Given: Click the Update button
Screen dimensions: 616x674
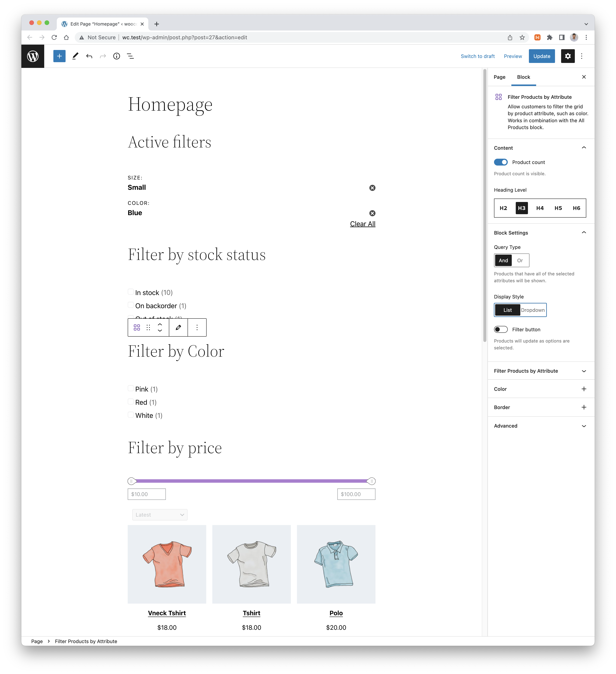Looking at the screenshot, I should pyautogui.click(x=541, y=56).
